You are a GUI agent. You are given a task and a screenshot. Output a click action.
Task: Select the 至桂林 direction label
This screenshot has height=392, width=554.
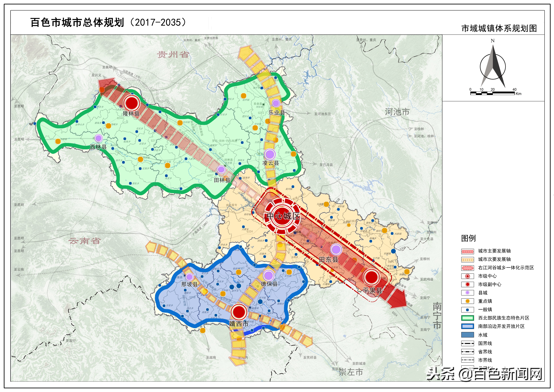[419, 129]
